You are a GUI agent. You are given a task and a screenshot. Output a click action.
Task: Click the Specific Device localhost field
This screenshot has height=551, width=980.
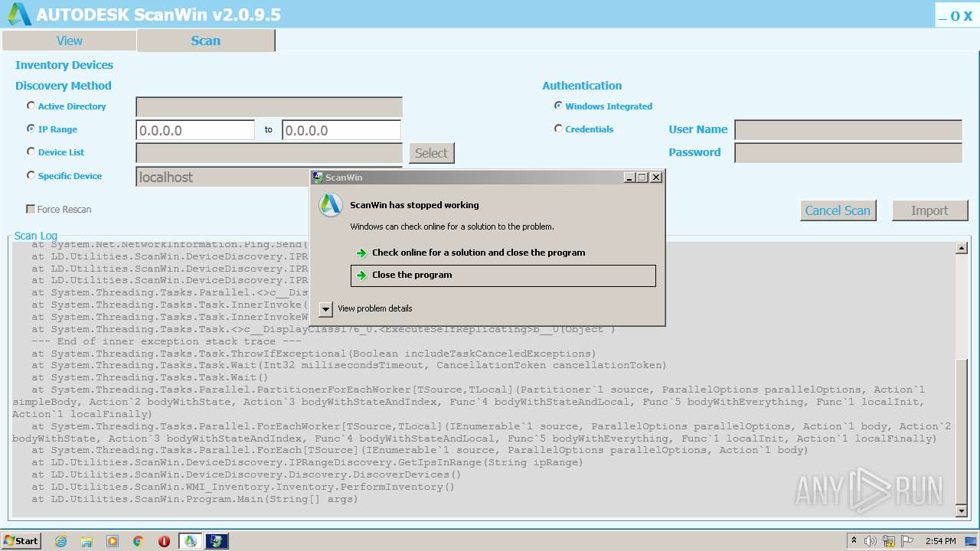(223, 177)
